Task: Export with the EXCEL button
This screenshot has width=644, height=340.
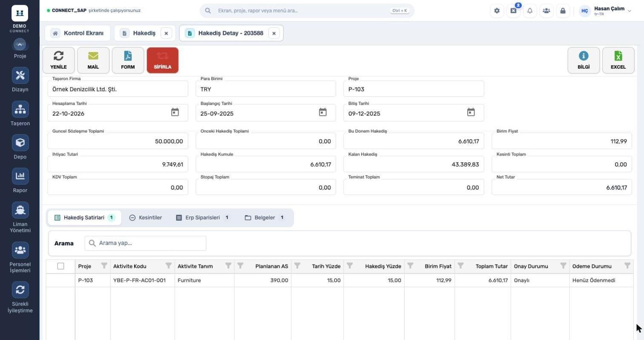Action: (x=618, y=60)
